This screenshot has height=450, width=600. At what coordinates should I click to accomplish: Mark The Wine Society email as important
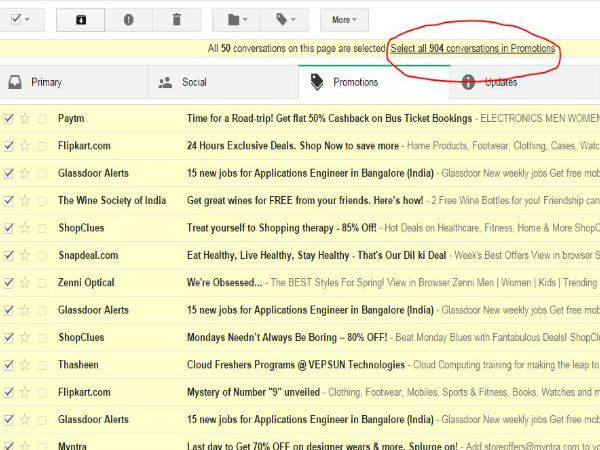42,201
